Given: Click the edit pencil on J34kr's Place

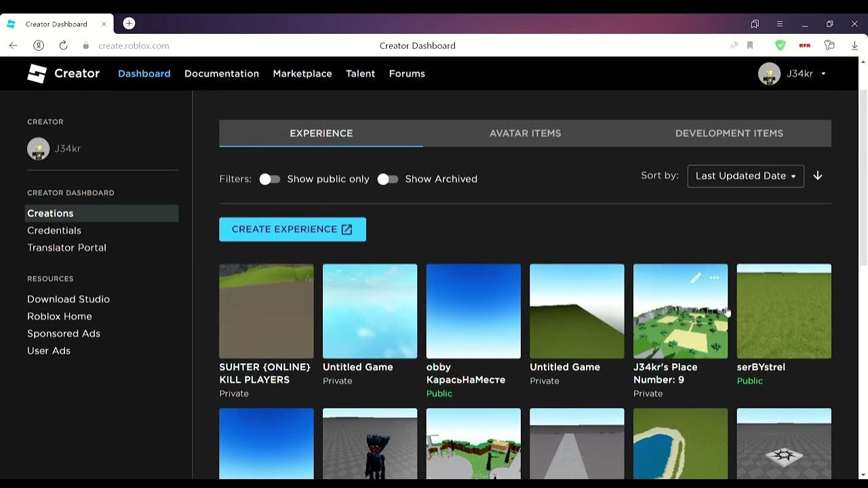Looking at the screenshot, I should pyautogui.click(x=696, y=278).
